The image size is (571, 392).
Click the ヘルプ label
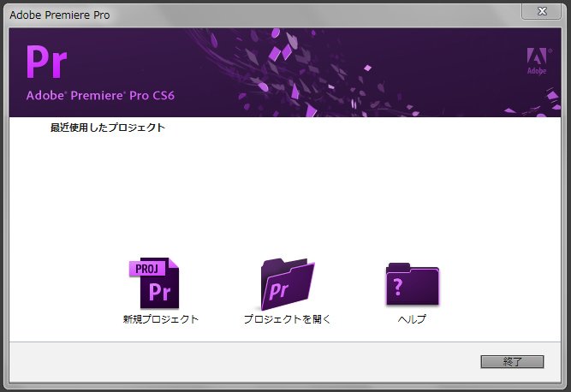(x=412, y=319)
